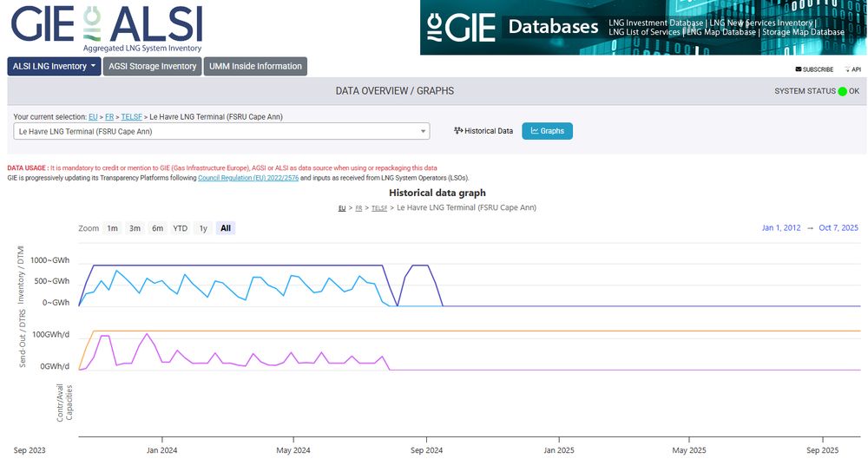Image resolution: width=868 pixels, height=459 pixels.
Task: Click the 100GWh/d axis label
Action: tap(51, 334)
